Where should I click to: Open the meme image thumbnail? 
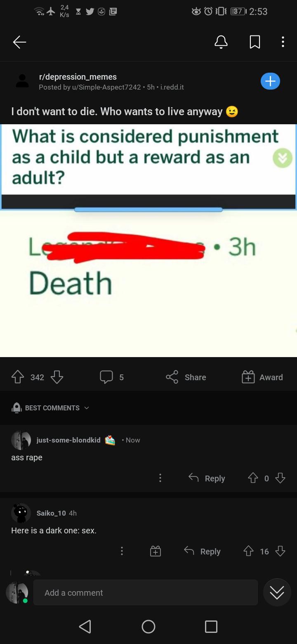click(148, 241)
